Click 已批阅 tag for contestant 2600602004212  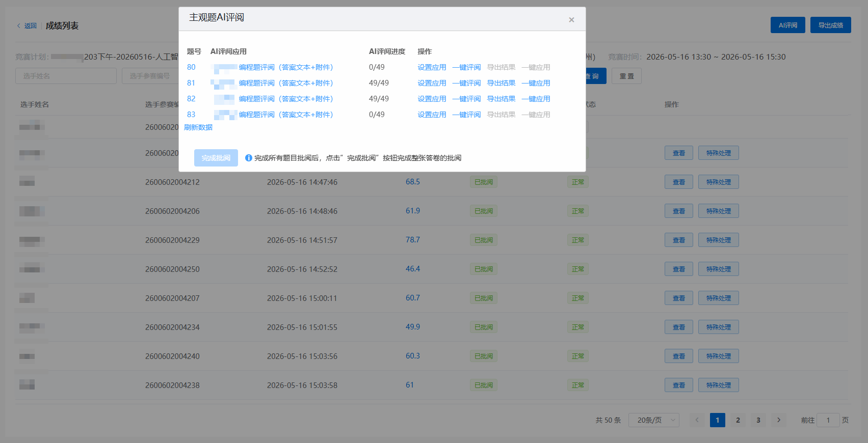[484, 182]
